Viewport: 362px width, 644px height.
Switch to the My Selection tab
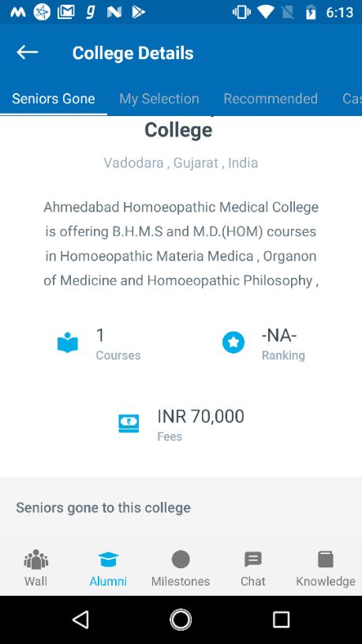click(x=159, y=99)
